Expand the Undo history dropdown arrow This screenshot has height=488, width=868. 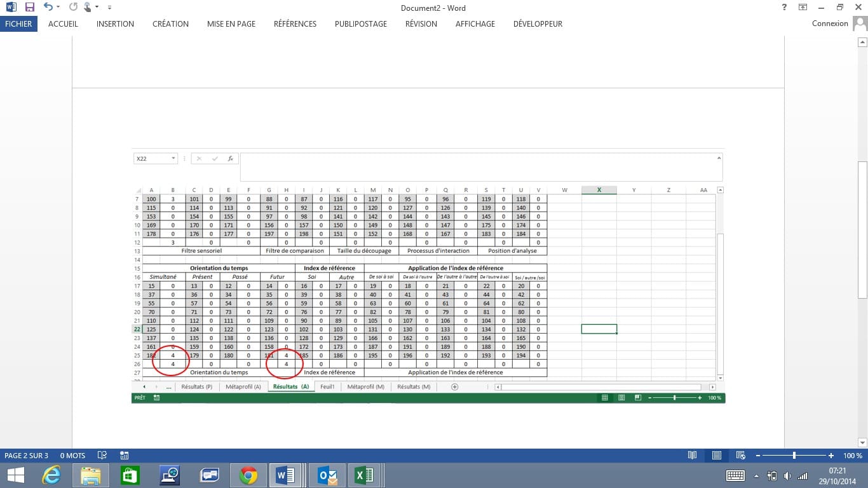tap(58, 8)
